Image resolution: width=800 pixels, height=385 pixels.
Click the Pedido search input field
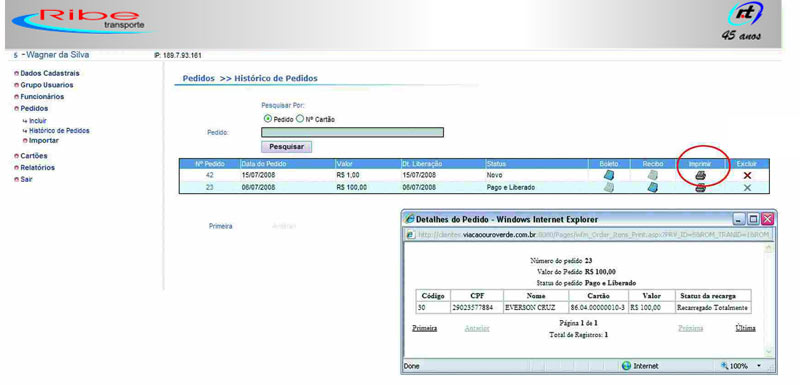[x=353, y=133]
